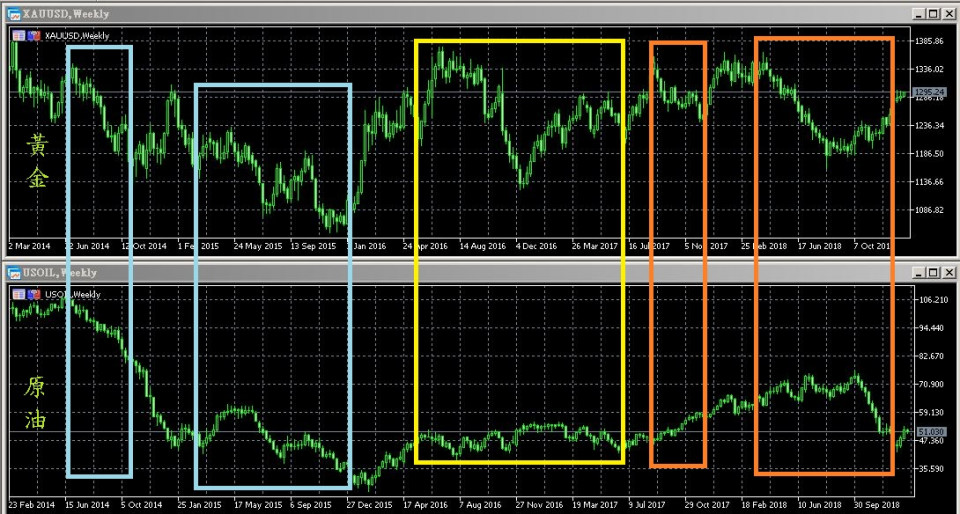Screen dimensions: 960x514
Task: Click the 1295.24 current price label
Action: click(x=931, y=92)
